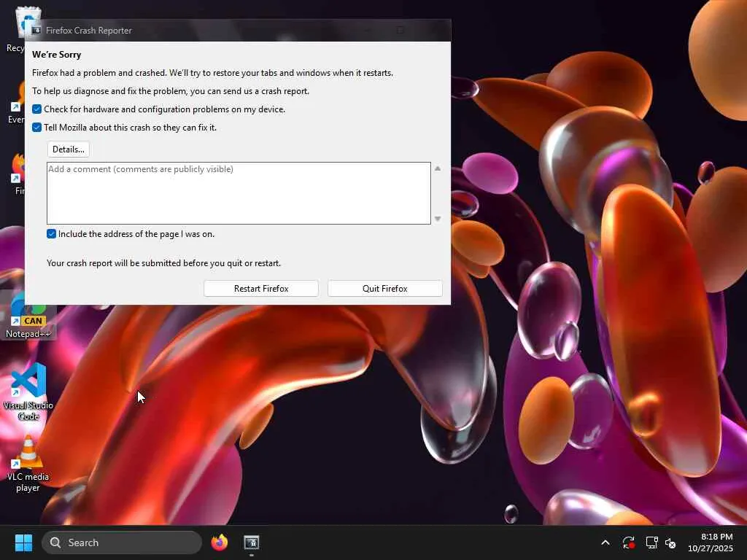747x560 pixels.
Task: Open the network status tray icon
Action: pos(651,542)
